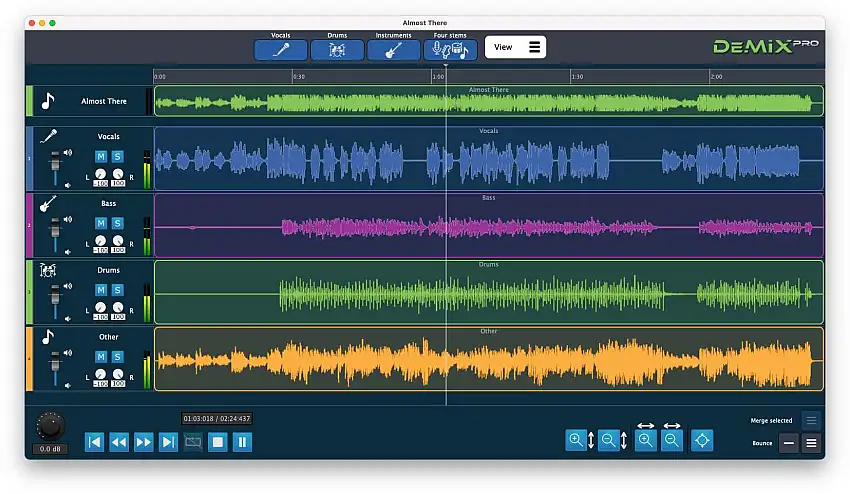This screenshot has width=850, height=494.
Task: Click the 0:30 mark on the timeline ruler
Action: click(x=299, y=76)
